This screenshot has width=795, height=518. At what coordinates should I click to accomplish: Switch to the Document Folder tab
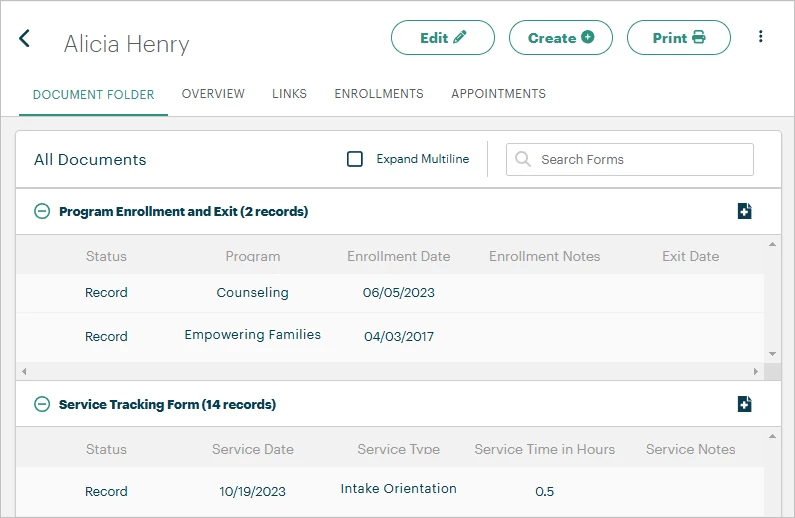coord(93,95)
